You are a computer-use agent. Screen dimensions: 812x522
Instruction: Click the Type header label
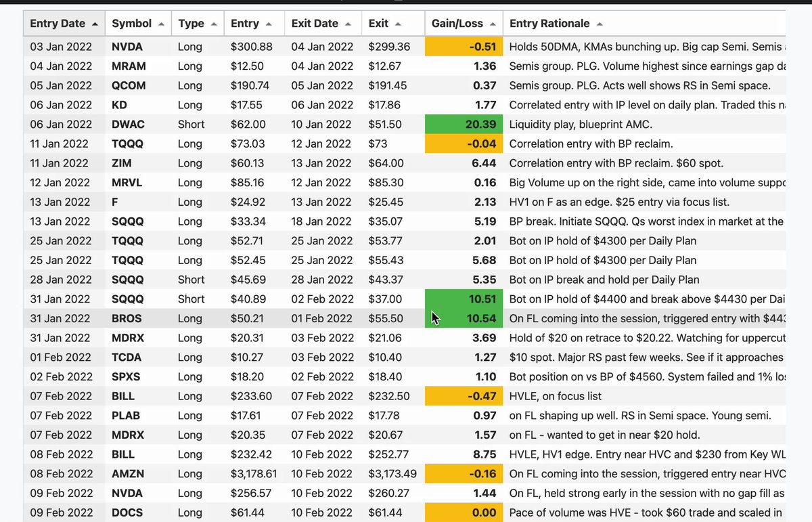click(x=191, y=24)
